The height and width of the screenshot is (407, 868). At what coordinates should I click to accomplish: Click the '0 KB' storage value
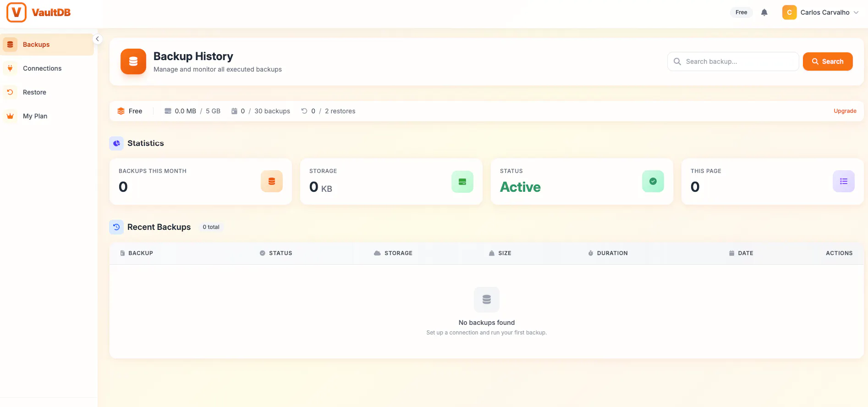pos(321,187)
